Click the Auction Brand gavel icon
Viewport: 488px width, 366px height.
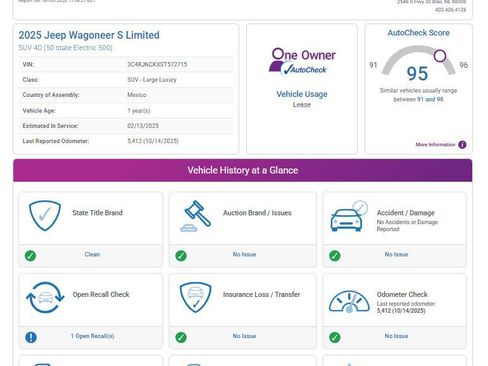pyautogui.click(x=196, y=216)
